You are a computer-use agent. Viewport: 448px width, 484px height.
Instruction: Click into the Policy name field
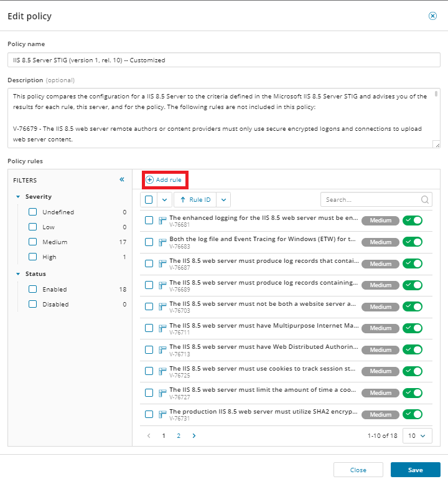(223, 60)
